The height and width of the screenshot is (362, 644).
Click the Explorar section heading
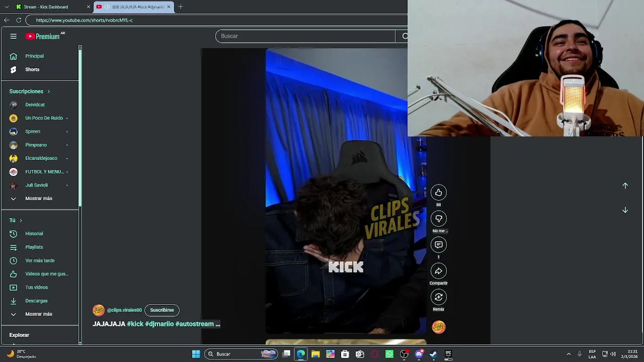click(x=19, y=335)
